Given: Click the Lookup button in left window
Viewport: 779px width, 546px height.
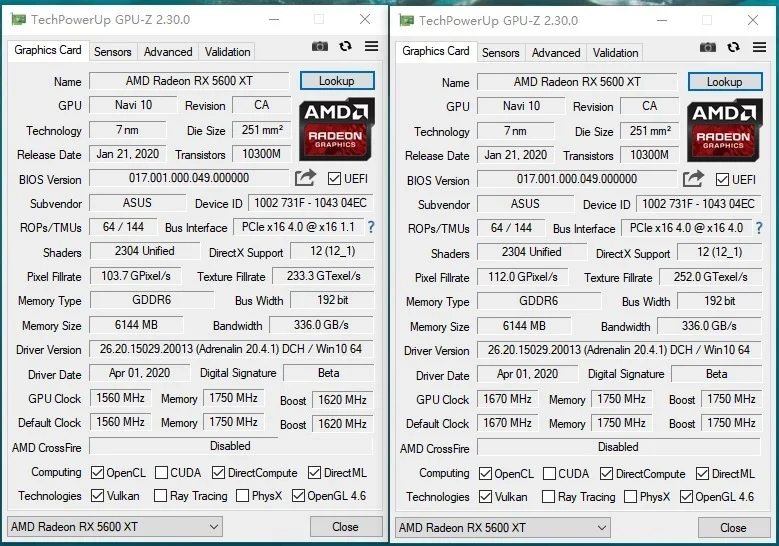Looking at the screenshot, I should (x=337, y=80).
